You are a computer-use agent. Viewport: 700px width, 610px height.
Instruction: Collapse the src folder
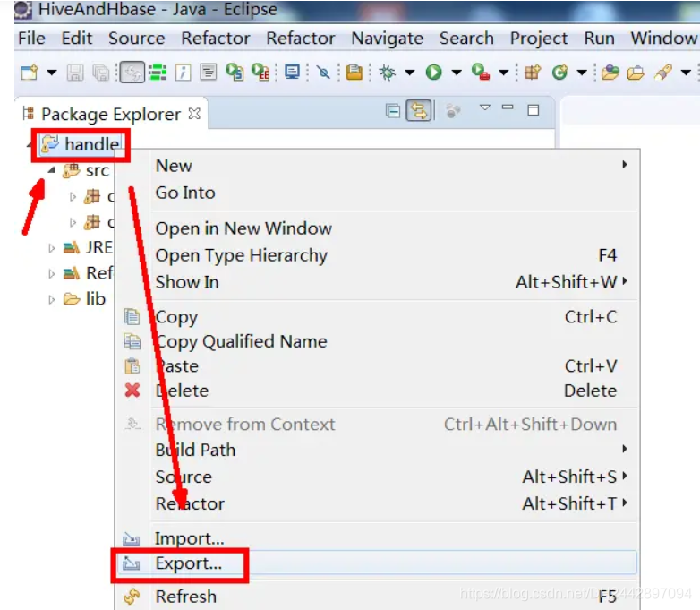pyautogui.click(x=52, y=170)
